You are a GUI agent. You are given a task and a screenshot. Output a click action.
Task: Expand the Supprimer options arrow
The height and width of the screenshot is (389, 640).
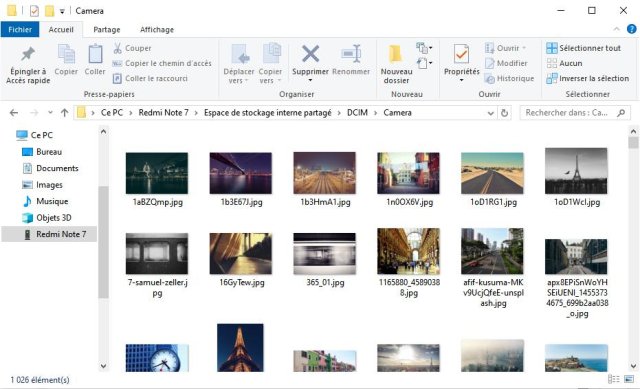pos(310,80)
